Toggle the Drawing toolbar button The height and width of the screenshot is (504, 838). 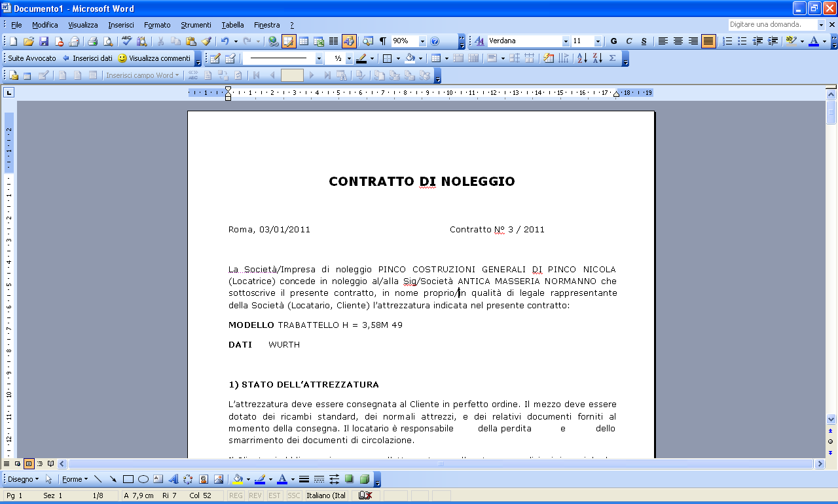(349, 41)
